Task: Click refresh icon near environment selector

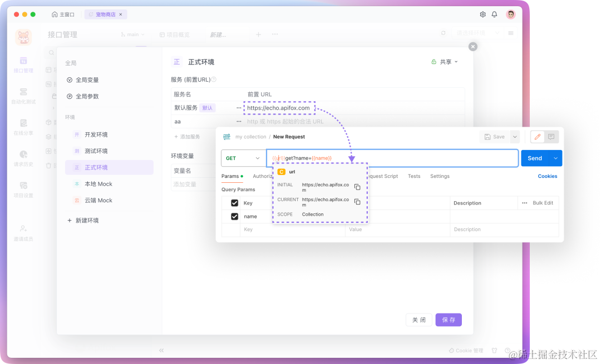Action: tap(443, 33)
